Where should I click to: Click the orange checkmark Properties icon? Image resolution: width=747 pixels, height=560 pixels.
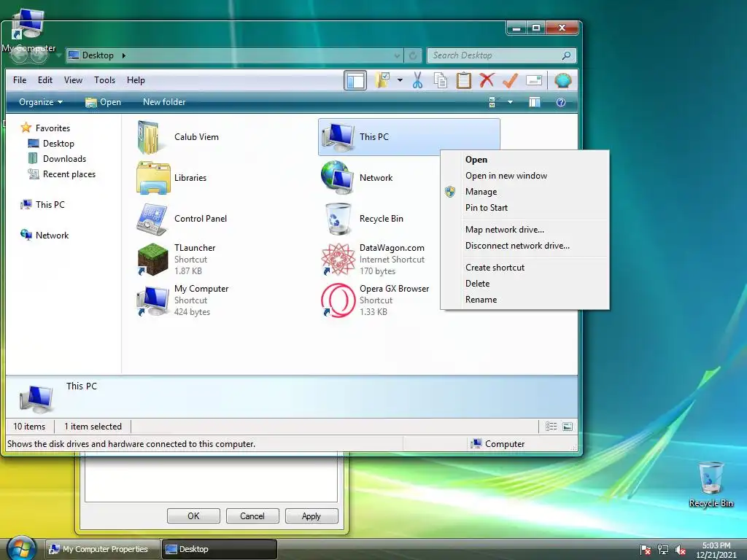[510, 80]
